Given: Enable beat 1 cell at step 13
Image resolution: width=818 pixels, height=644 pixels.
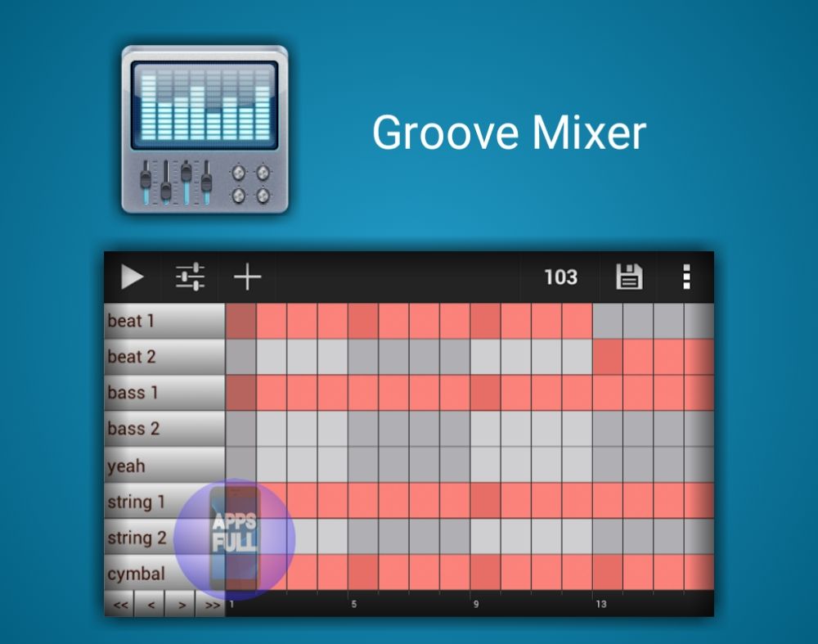Looking at the screenshot, I should pos(608,321).
